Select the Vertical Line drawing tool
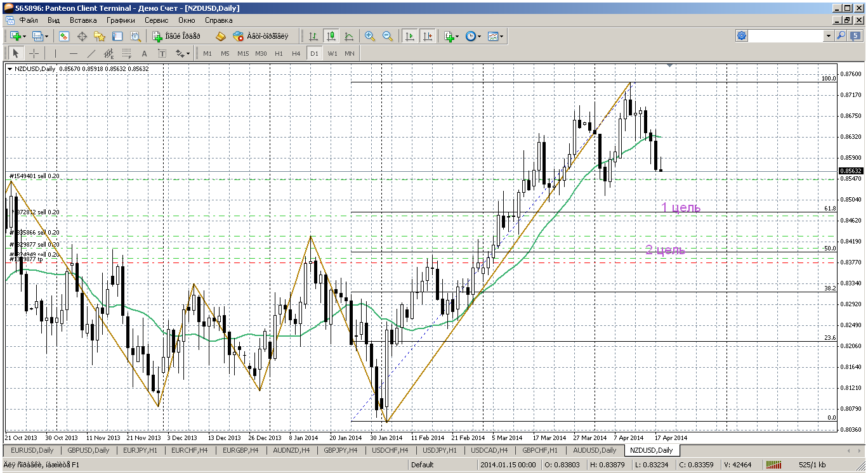Image resolution: width=868 pixels, height=473 pixels. [56, 54]
